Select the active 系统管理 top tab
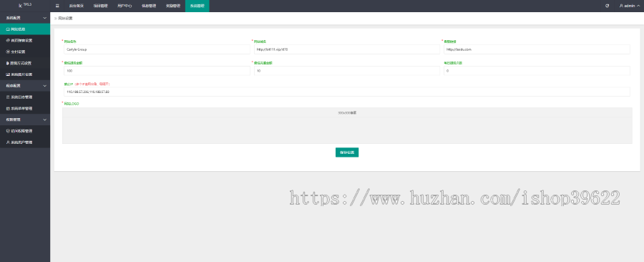Image resolution: width=644 pixels, height=262 pixels. click(197, 6)
